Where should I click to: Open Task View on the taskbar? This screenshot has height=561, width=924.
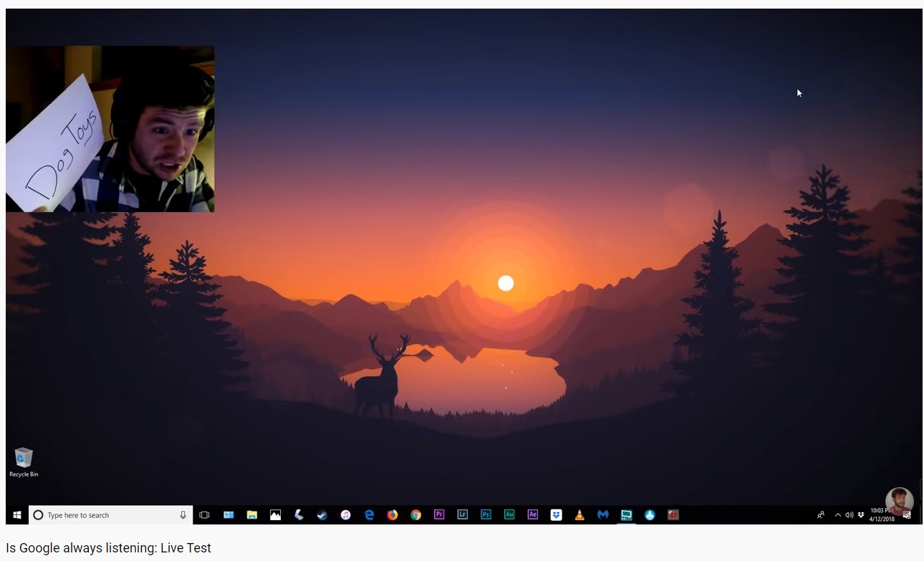[204, 515]
